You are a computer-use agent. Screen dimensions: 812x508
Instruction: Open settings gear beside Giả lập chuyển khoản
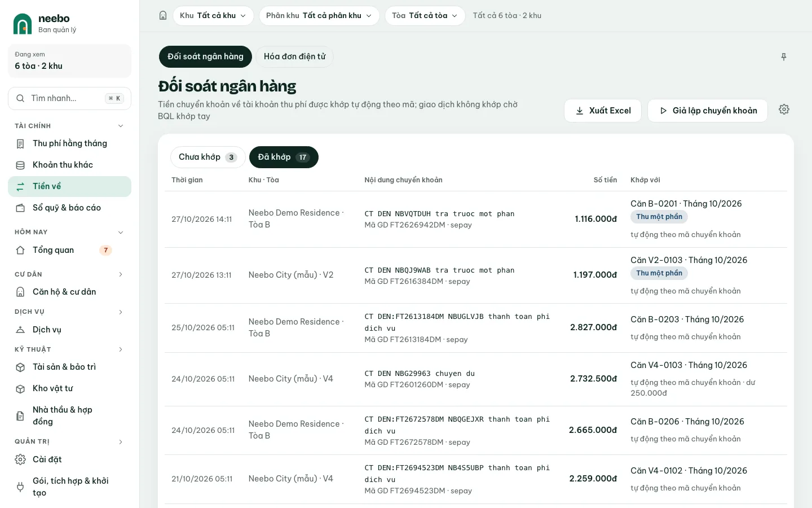(784, 110)
